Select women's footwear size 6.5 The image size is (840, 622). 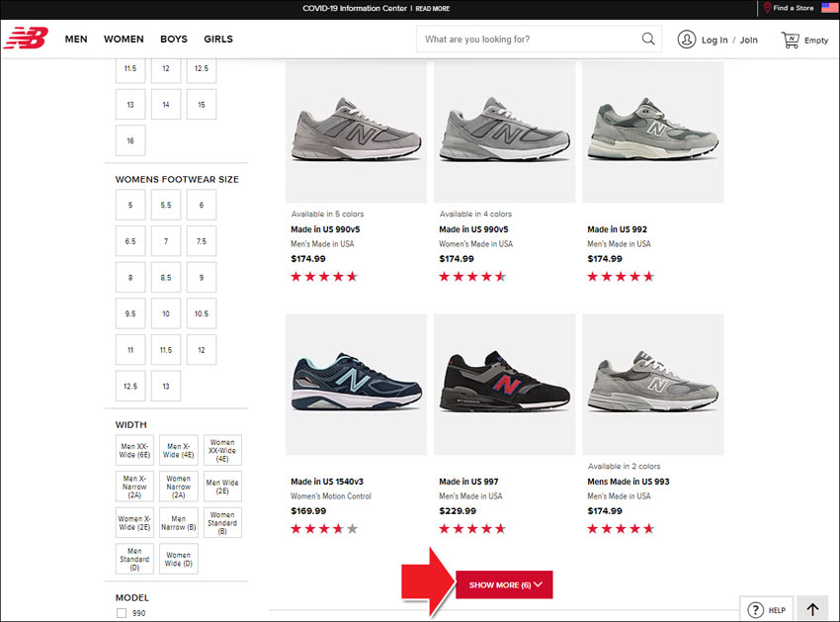pyautogui.click(x=130, y=241)
